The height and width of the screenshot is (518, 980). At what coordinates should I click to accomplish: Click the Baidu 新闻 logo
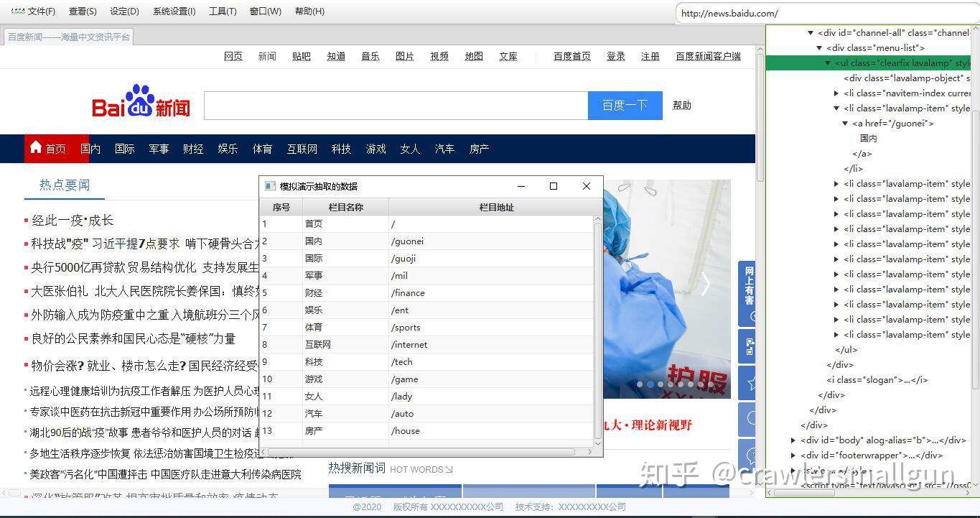141,102
